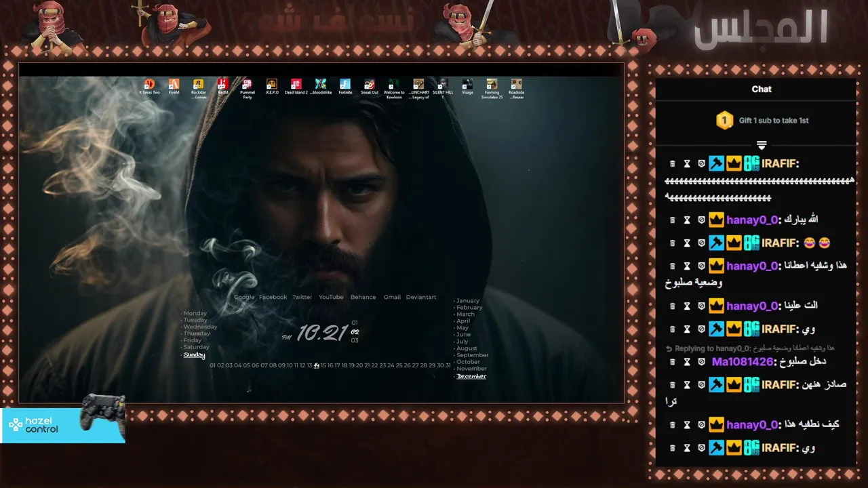Open the Deviantart desktop widget link
Viewport: 868px width, 488px height.
click(x=421, y=297)
